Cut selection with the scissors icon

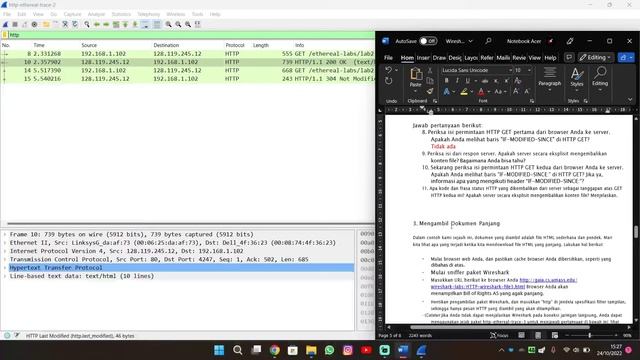pos(430,70)
